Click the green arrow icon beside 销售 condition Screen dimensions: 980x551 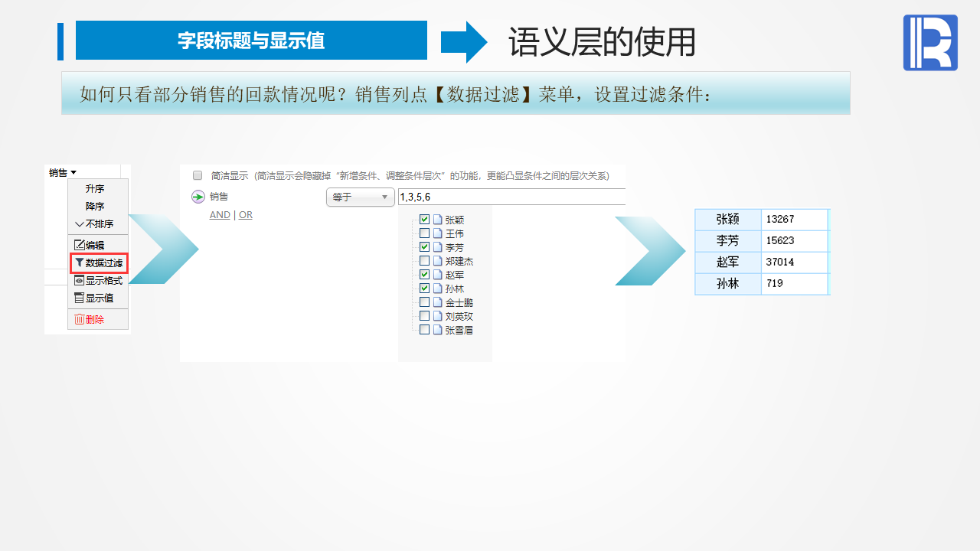[x=198, y=197]
